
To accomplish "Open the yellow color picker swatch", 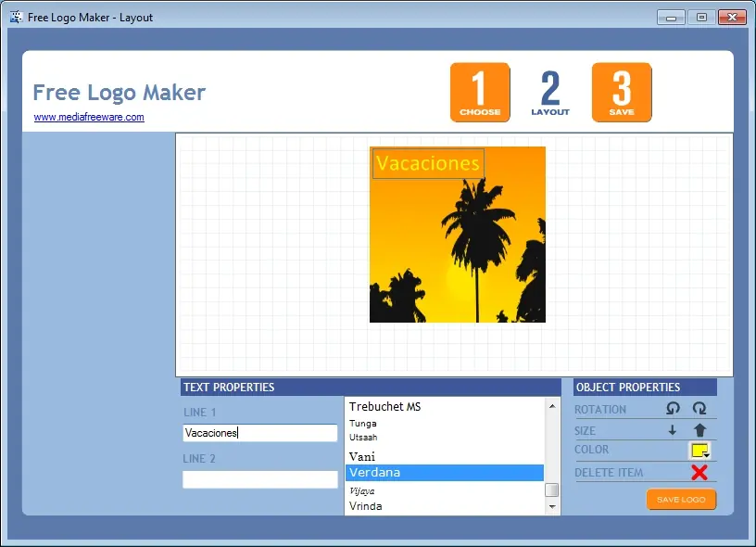I will [x=699, y=451].
